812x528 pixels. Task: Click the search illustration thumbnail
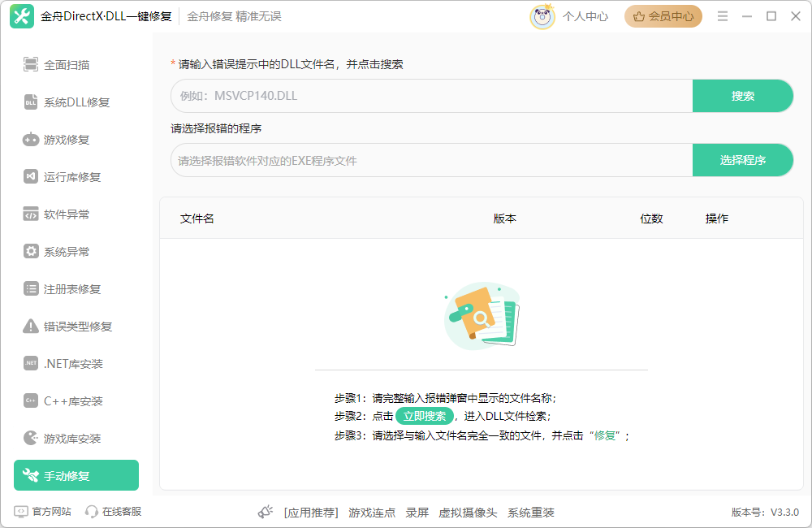tap(482, 316)
